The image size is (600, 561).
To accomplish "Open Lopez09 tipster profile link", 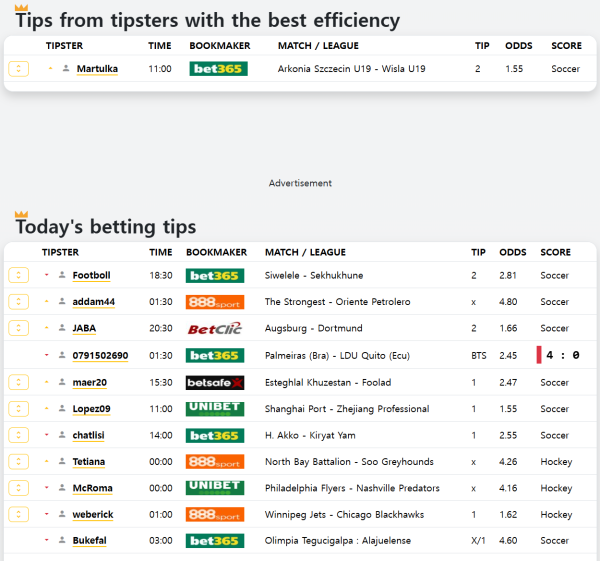I will click(x=90, y=409).
